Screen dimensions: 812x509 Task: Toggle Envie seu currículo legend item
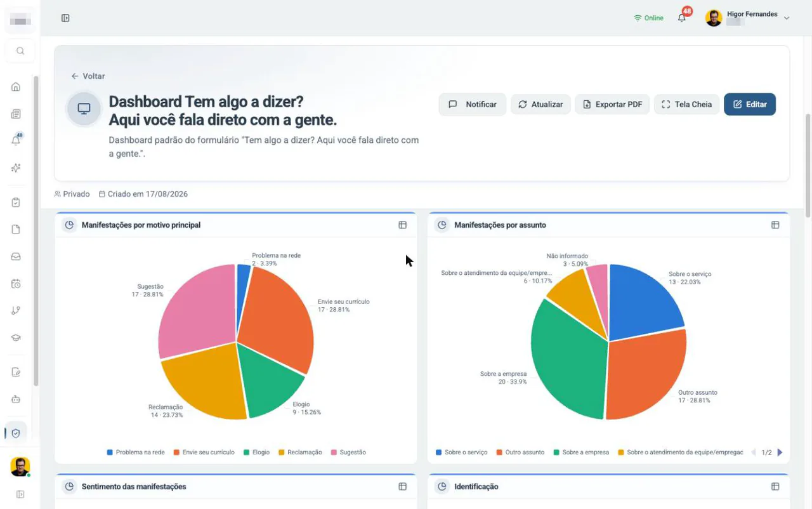(204, 453)
